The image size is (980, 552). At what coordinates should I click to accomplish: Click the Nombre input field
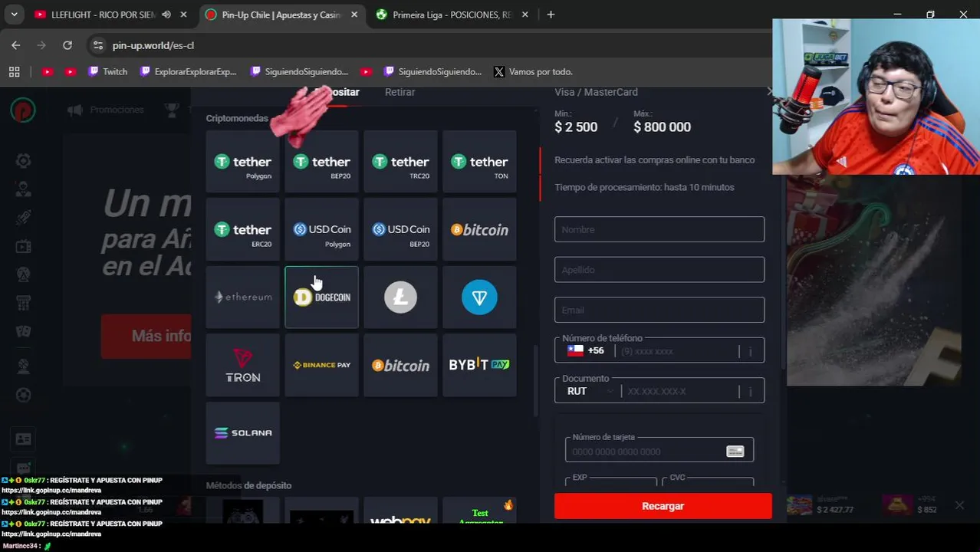click(659, 229)
